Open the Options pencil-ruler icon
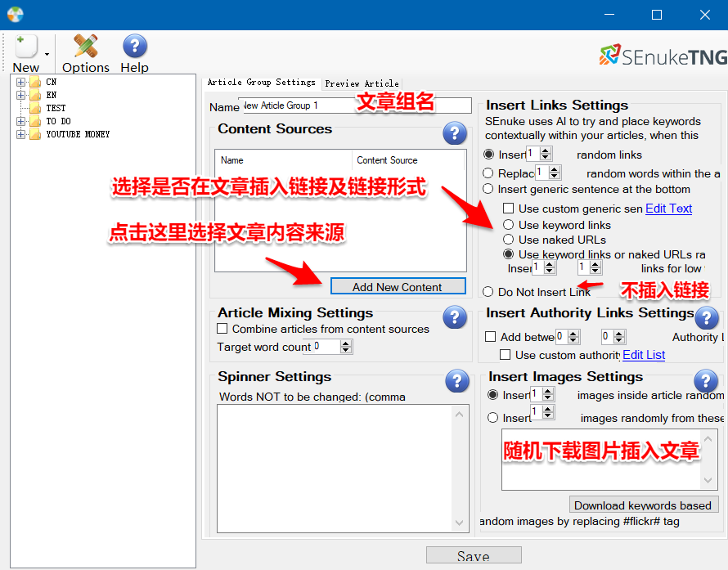This screenshot has width=728, height=570. tap(85, 46)
